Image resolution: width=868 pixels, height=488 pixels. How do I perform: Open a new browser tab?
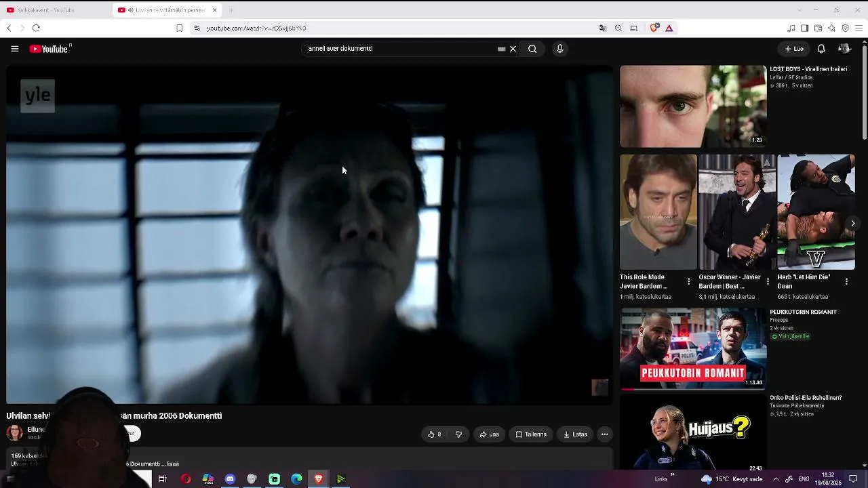tap(231, 10)
